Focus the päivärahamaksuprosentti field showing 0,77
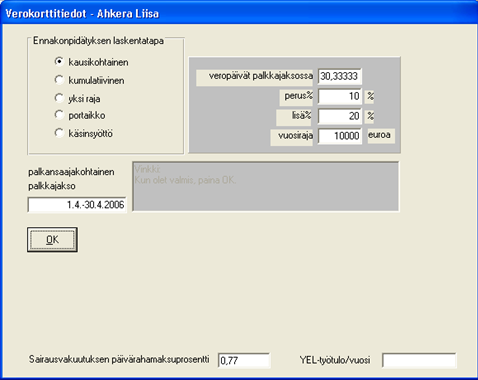478x380 pixels. click(244, 360)
